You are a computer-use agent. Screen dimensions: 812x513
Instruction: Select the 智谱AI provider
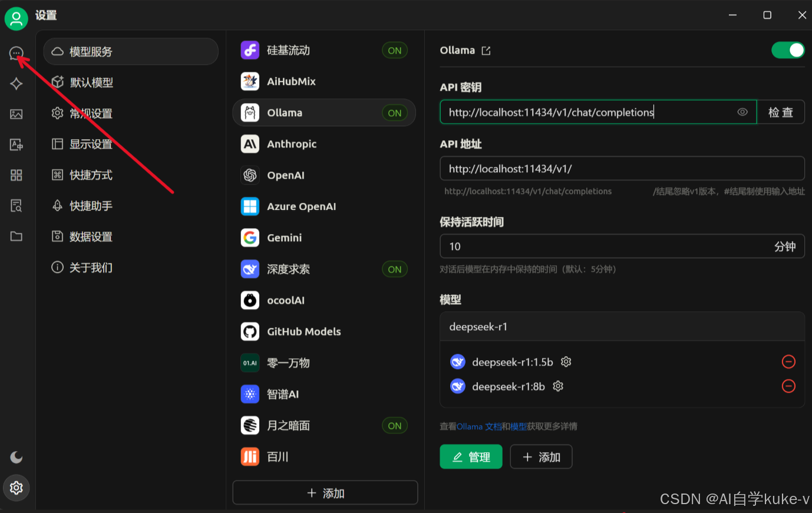324,394
